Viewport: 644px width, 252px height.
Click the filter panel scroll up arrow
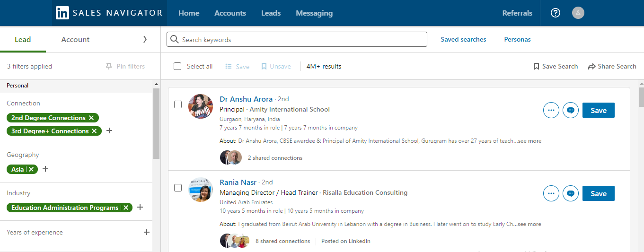156,84
